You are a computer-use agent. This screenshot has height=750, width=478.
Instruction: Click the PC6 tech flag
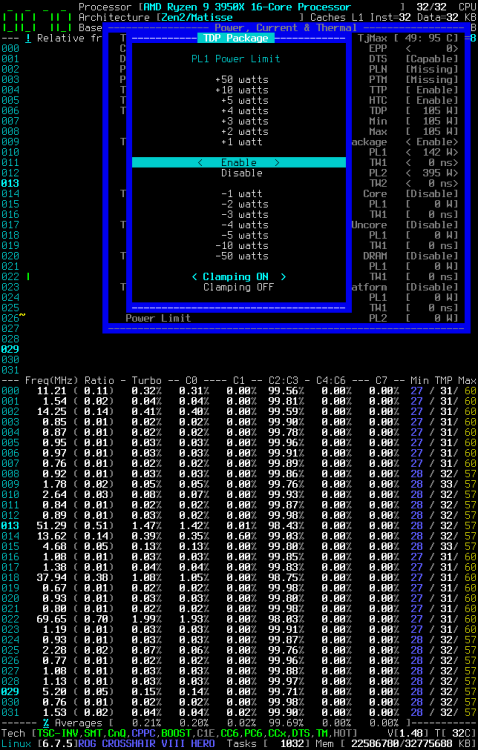coord(254,733)
